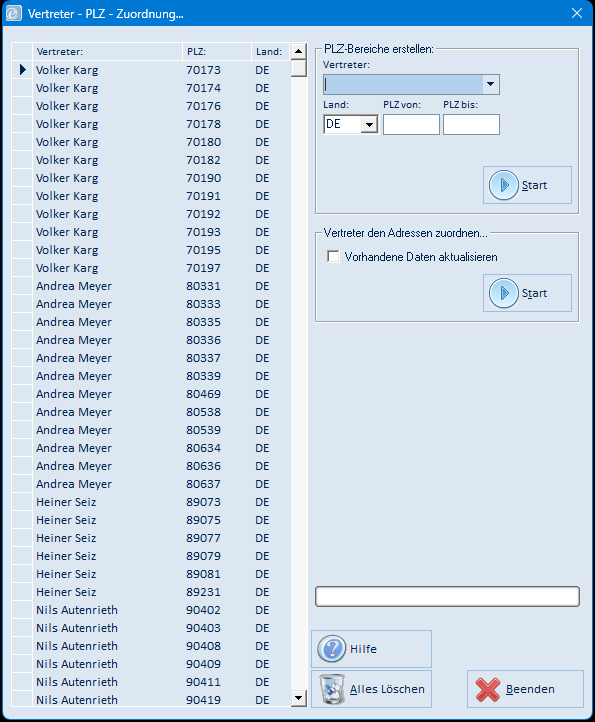This screenshot has width=595, height=722.
Task: Open the Vertreter dropdown list
Action: (490, 84)
